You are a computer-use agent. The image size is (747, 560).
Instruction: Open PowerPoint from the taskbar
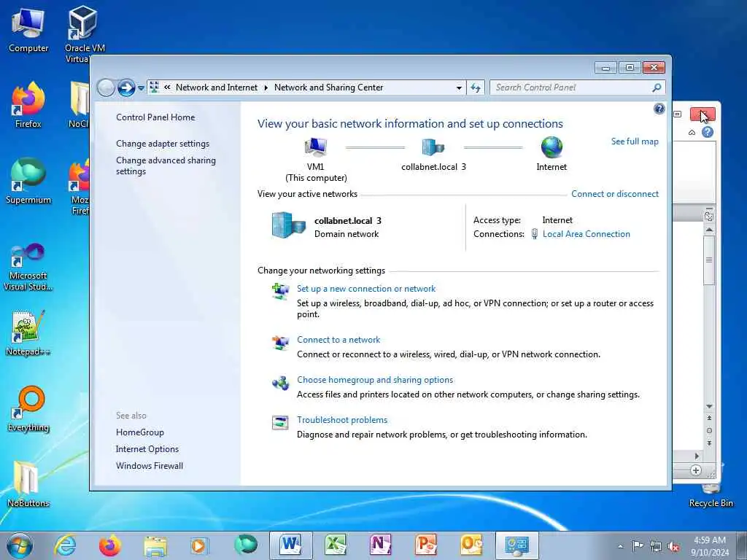point(426,545)
